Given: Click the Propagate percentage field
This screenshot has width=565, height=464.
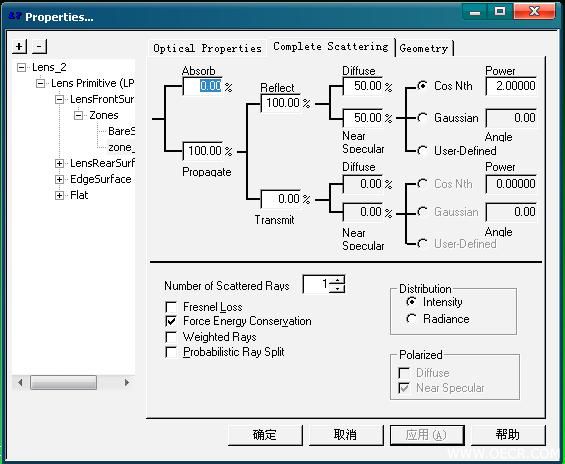Looking at the screenshot, I should pos(204,151).
